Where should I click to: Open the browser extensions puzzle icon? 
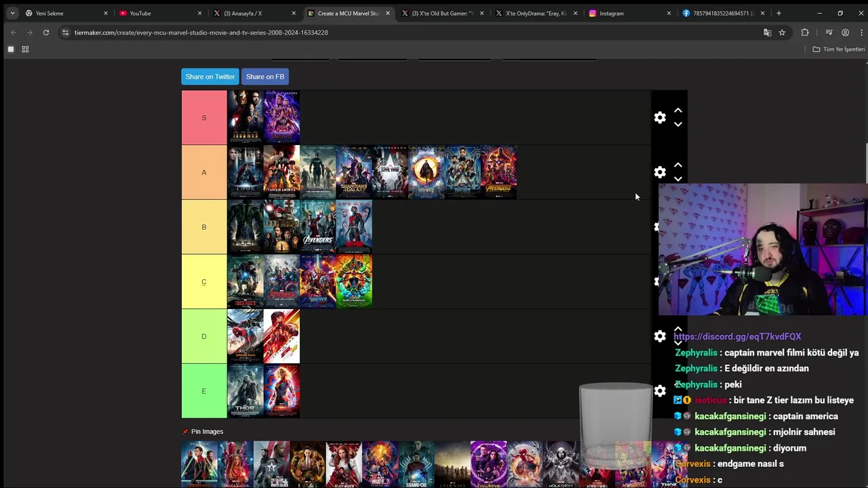pyautogui.click(x=805, y=33)
